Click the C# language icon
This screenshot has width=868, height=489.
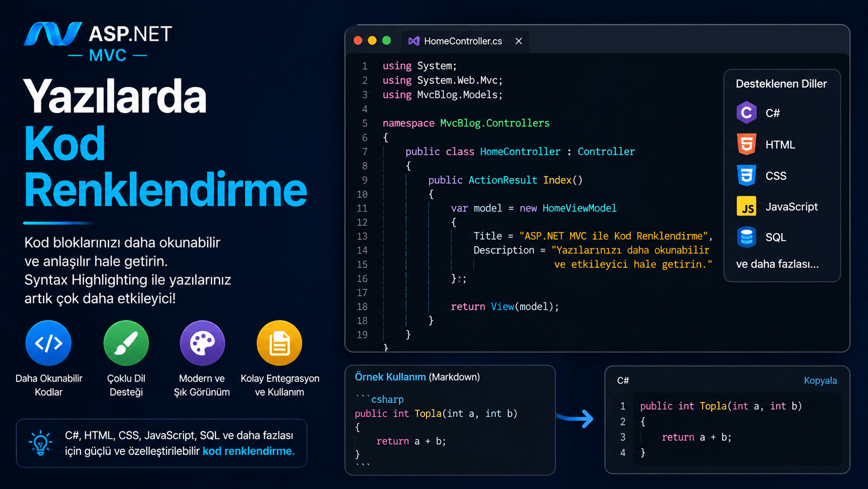pos(747,113)
